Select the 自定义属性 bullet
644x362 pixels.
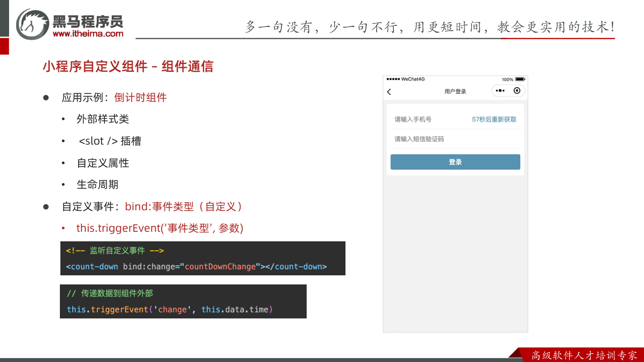coord(103,163)
